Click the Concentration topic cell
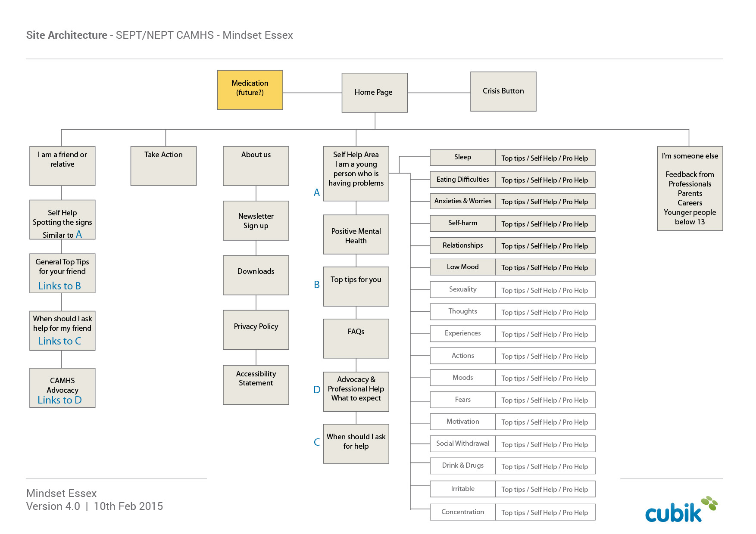 (x=463, y=512)
